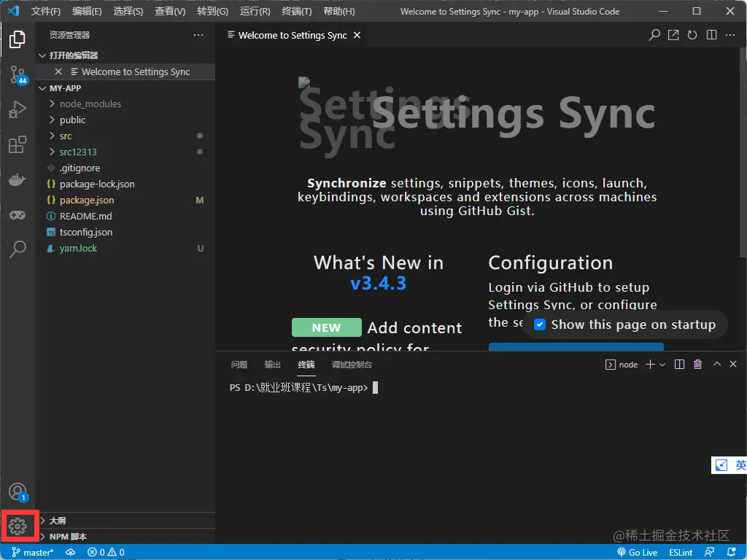Image resolution: width=747 pixels, height=560 pixels.
Task: Split the editor to the right
Action: coord(711,35)
